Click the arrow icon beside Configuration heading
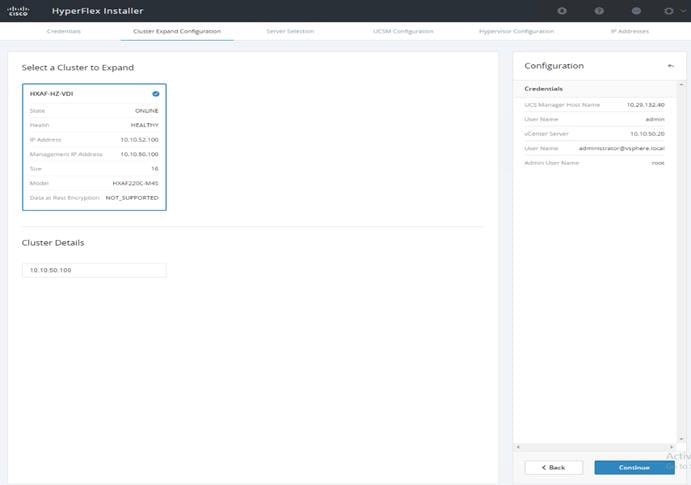The width and height of the screenshot is (691, 485). click(x=671, y=66)
